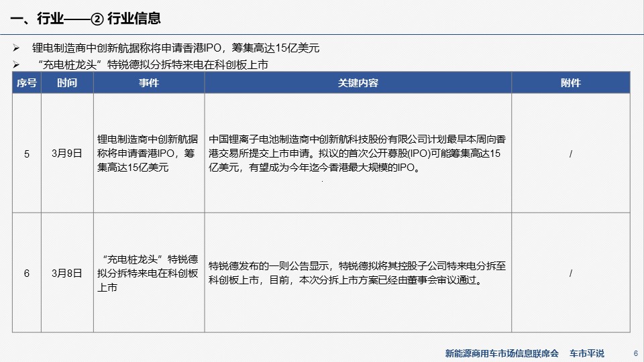Image resolution: width=644 pixels, height=362 pixels.
Task: Click the date cell '3月8日'
Action: tap(67, 273)
